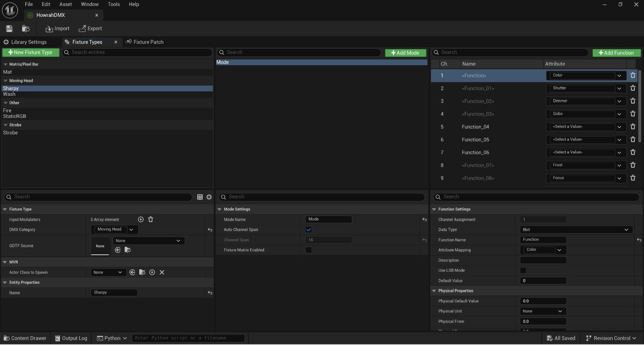Image resolution: width=644 pixels, height=345 pixels.
Task: Toggle property matrix grid view icon
Action: tap(200, 197)
